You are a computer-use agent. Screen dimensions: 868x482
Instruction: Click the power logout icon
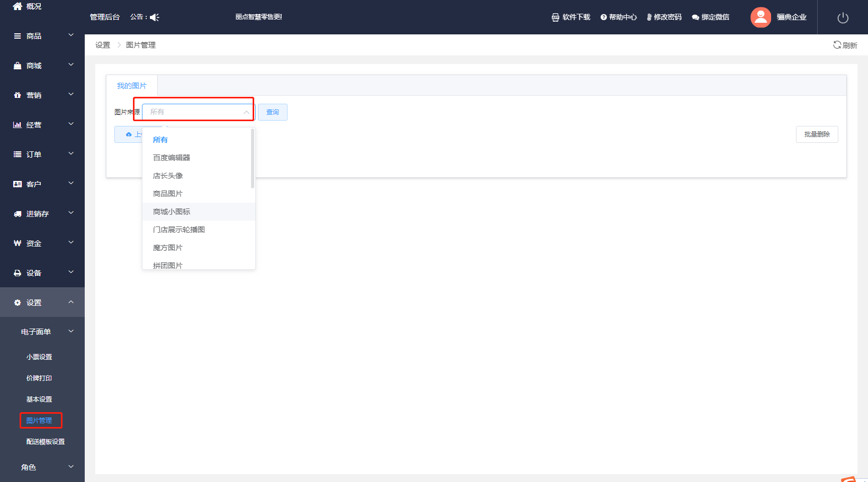pyautogui.click(x=843, y=18)
